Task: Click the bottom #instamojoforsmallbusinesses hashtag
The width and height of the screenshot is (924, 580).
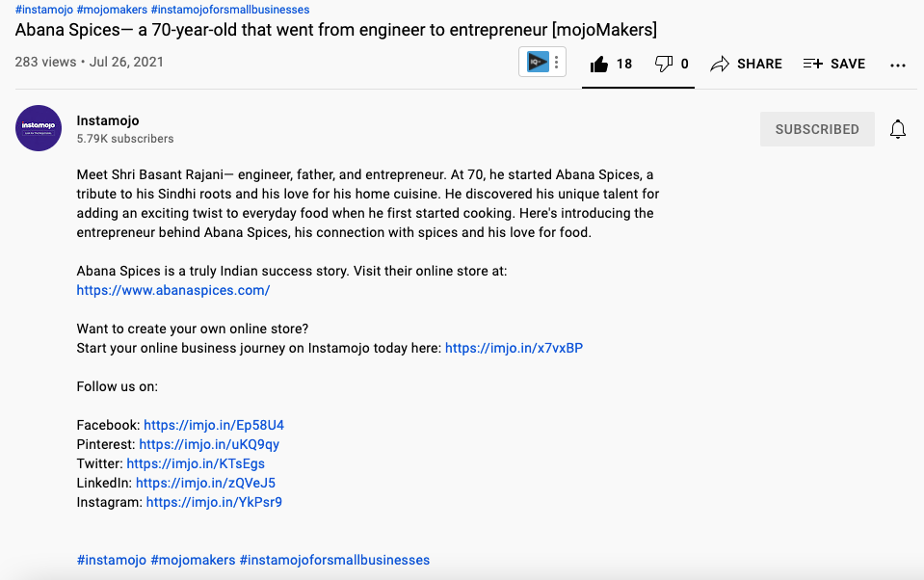Action: coord(334,560)
